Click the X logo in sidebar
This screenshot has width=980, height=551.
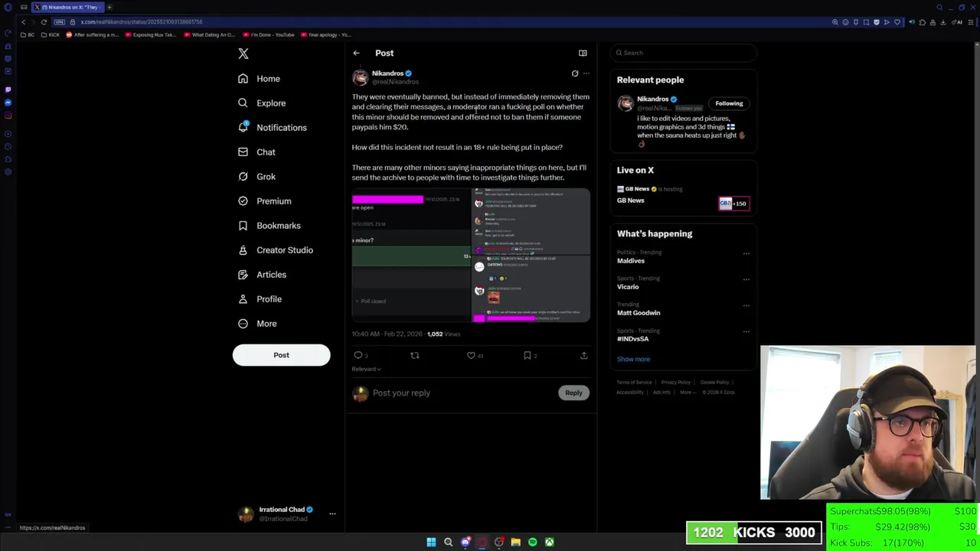tap(243, 54)
